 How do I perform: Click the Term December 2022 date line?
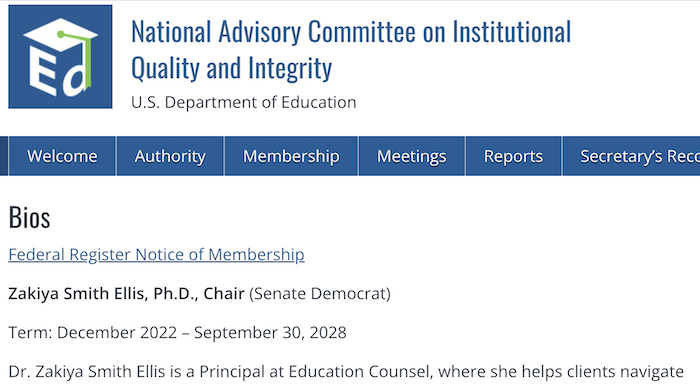click(177, 333)
